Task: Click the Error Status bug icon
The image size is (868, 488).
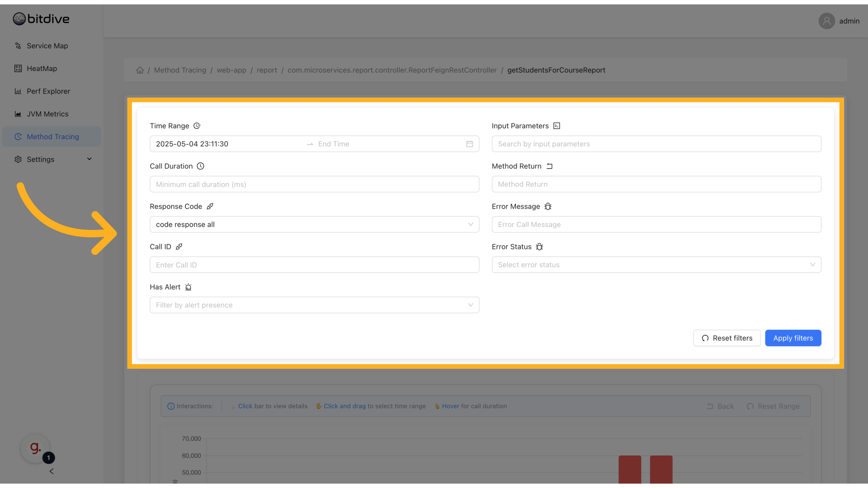Action: 539,247
